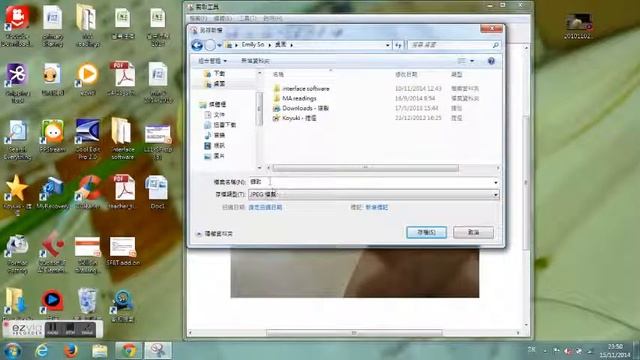Open Chrome from the taskbar
The height and width of the screenshot is (360, 640).
(x=129, y=351)
